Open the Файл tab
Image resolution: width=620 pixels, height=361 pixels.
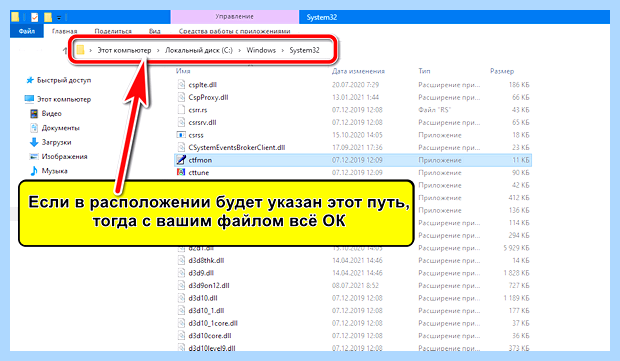tap(26, 31)
